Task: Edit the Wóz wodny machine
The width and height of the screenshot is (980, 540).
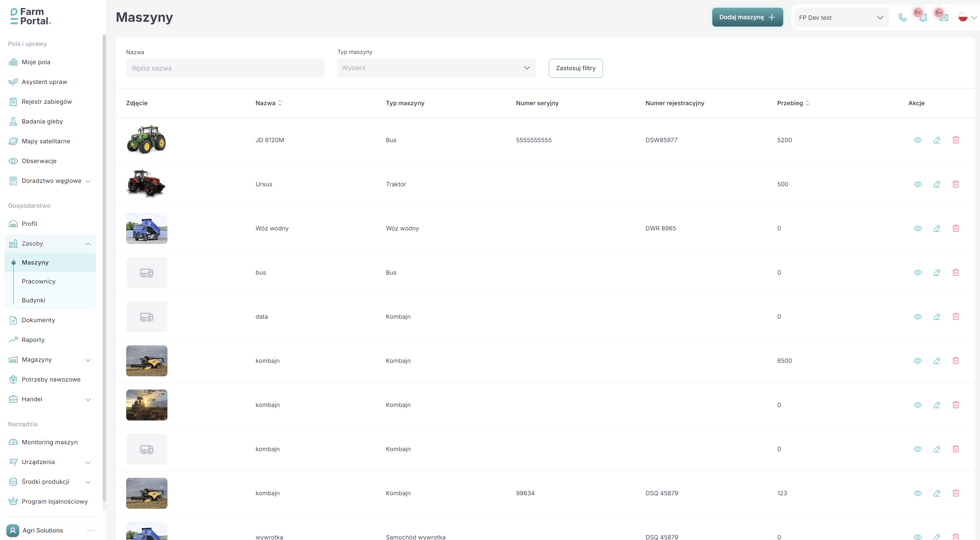Action: 937,228
